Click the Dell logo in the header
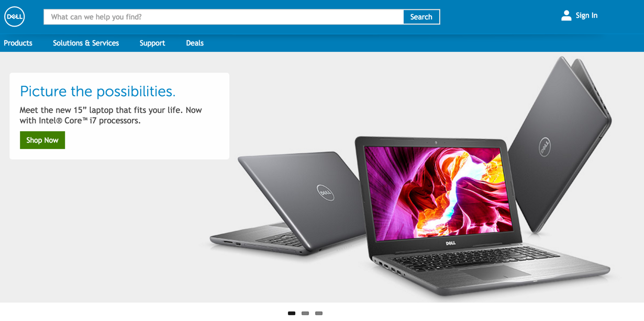 point(15,17)
